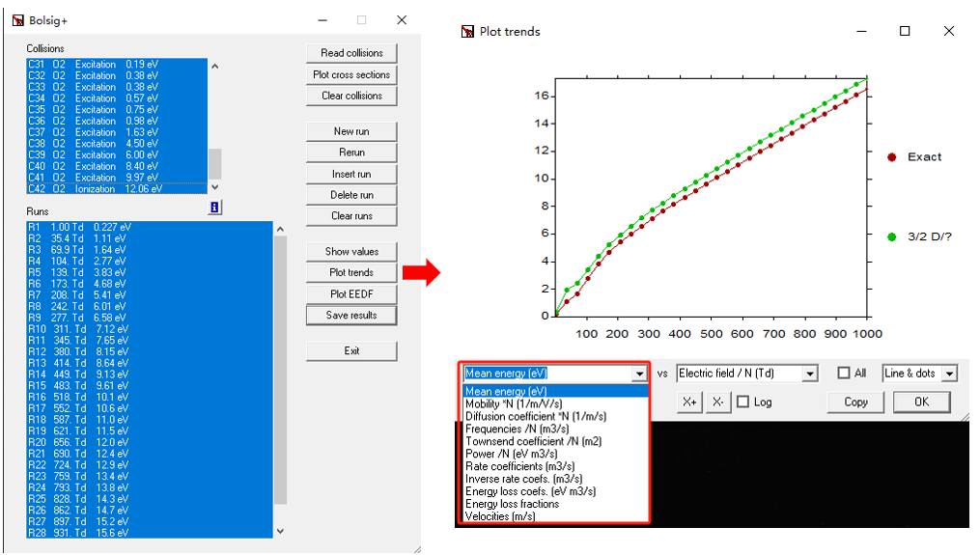Screen dimensions: 980x555
Task: Choose Frequencies /N (m3/s) option
Action: (x=555, y=429)
